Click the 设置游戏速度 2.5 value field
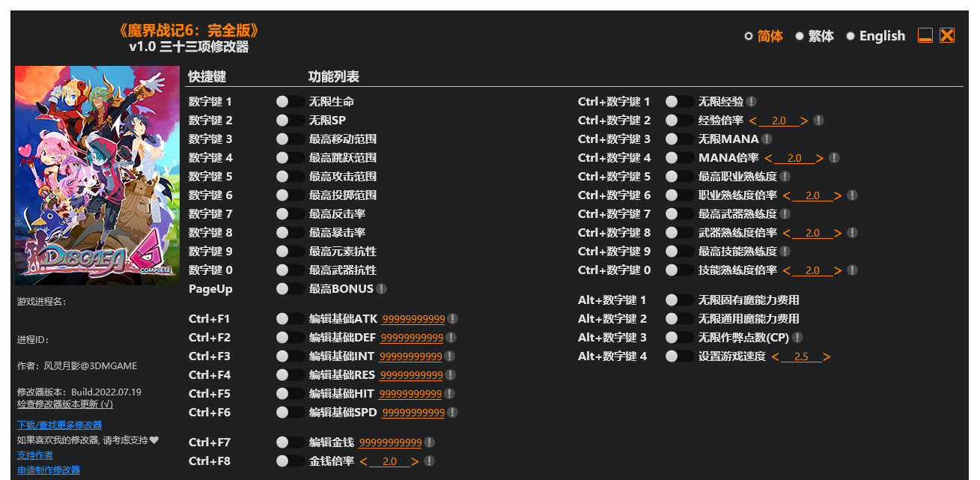This screenshot has width=980, height=480. 801,356
